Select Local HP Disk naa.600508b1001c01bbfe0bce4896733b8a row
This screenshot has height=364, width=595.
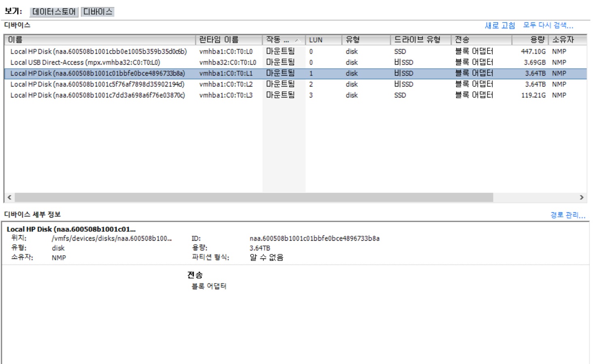(x=295, y=73)
